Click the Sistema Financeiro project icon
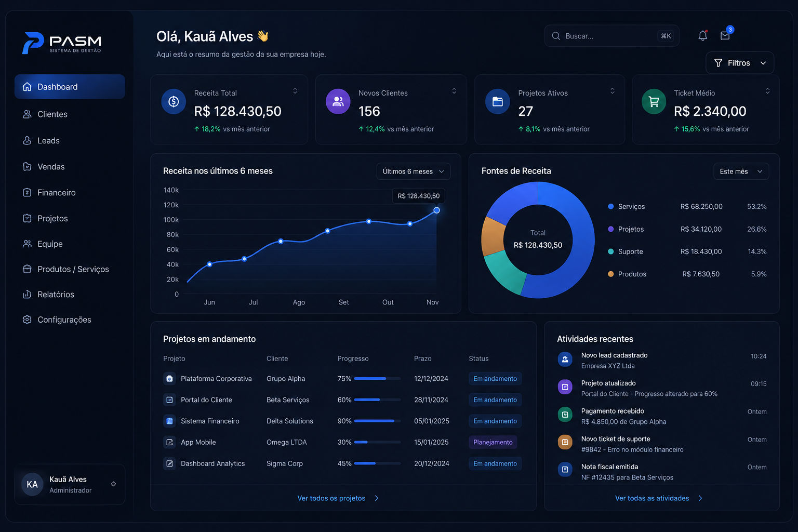The height and width of the screenshot is (532, 798). coord(169,421)
